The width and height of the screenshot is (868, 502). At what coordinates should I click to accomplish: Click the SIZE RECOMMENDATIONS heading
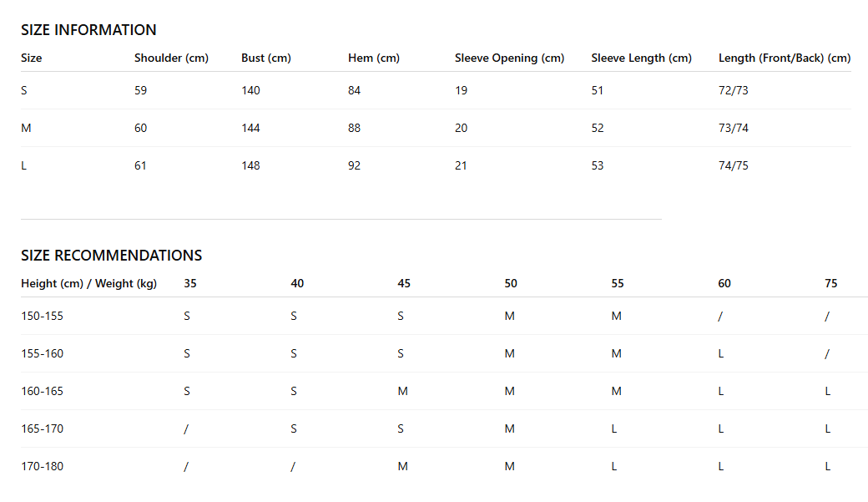tap(111, 256)
